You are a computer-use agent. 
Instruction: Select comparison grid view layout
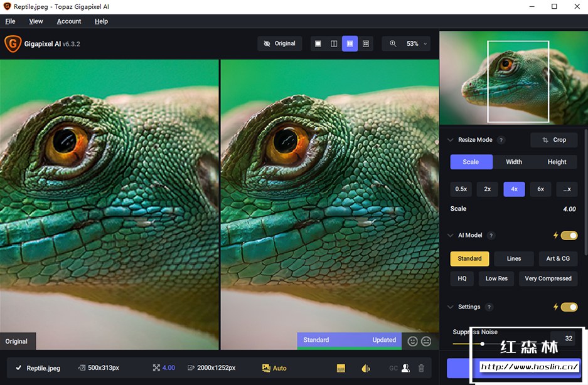[x=366, y=43]
